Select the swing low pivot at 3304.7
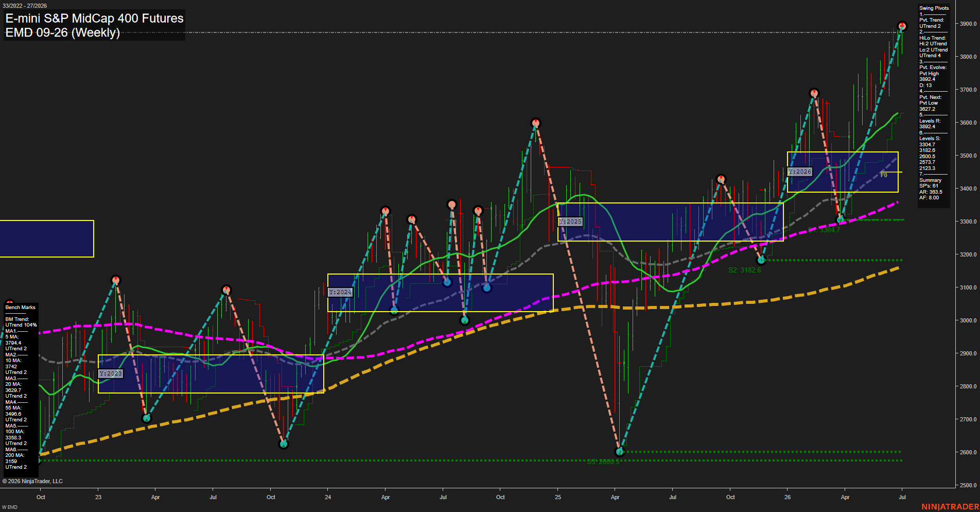980x512 pixels. pos(841,220)
